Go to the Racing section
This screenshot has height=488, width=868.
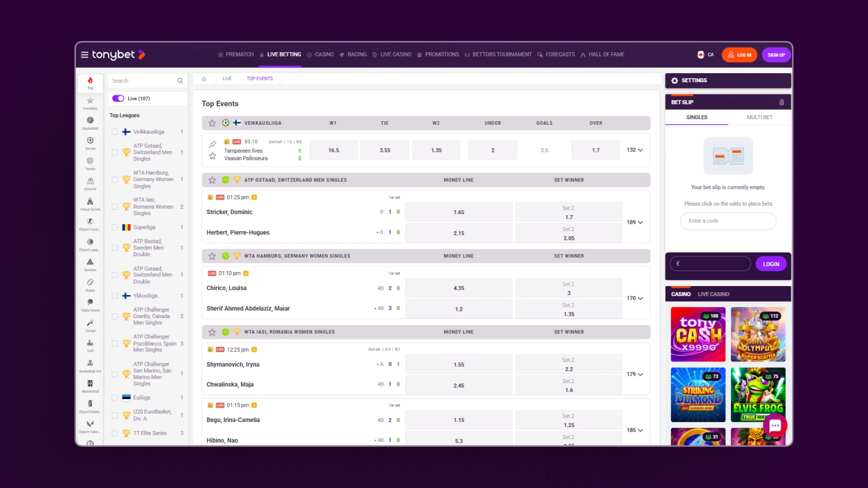point(353,55)
